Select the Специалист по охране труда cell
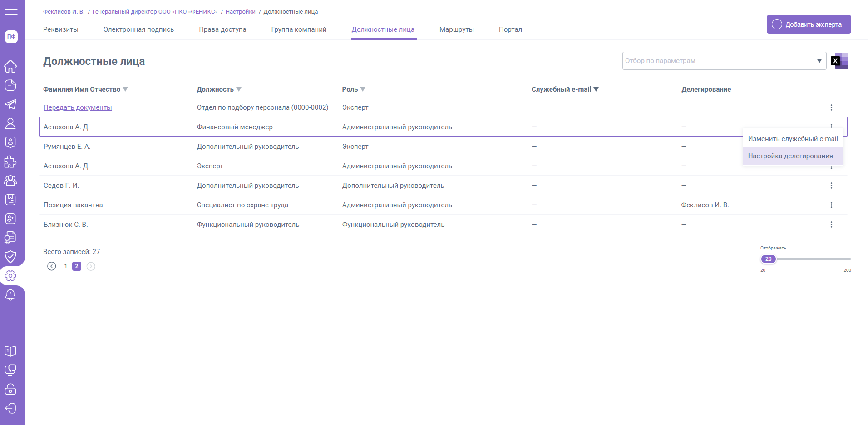 [242, 205]
